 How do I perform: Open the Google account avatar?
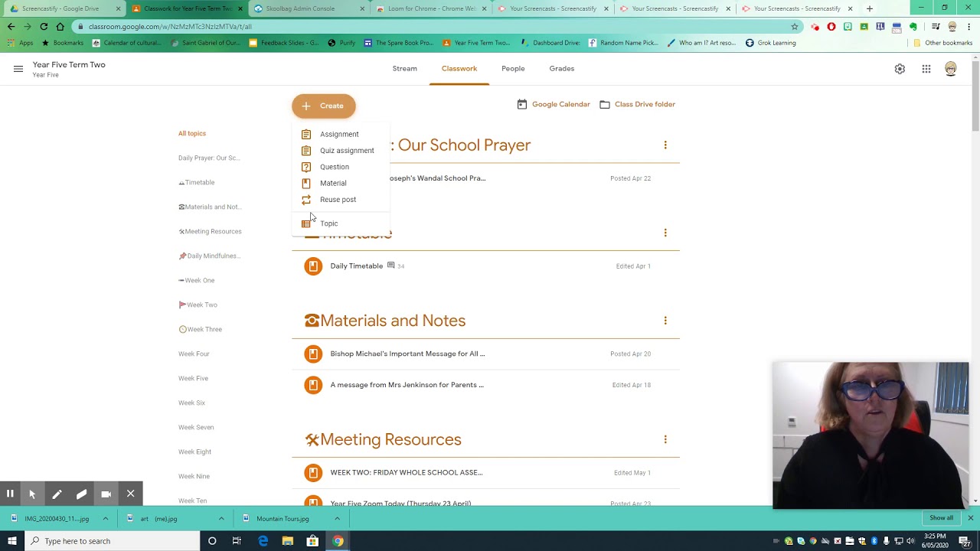pyautogui.click(x=950, y=69)
